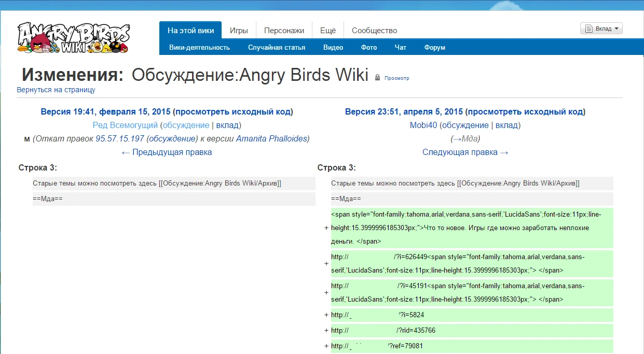Click the right Строка 3: heading

(336, 167)
